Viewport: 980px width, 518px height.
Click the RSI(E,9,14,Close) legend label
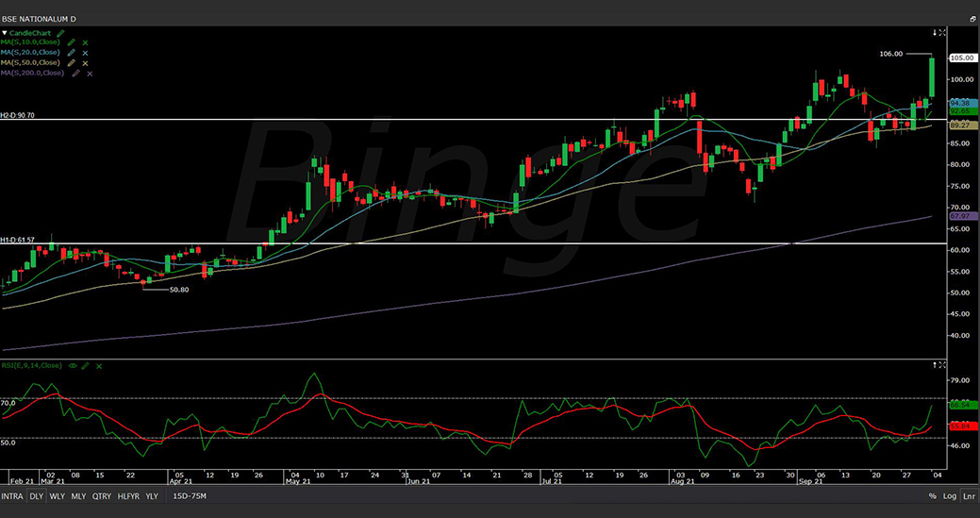[32, 365]
